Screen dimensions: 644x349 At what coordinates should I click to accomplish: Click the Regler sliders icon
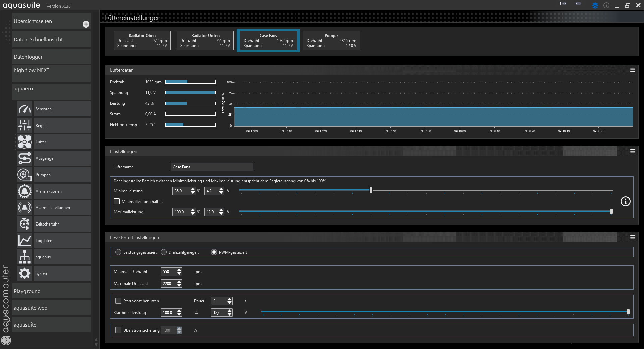coord(24,126)
